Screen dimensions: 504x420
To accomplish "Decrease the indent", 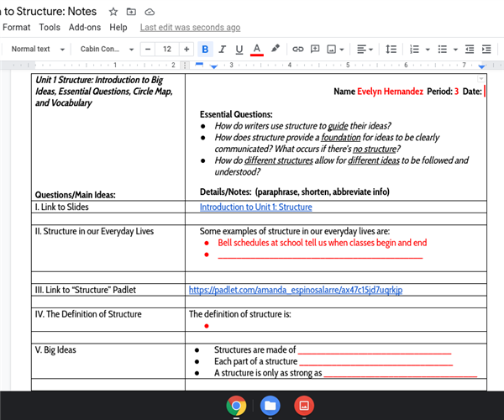I will [x=470, y=50].
